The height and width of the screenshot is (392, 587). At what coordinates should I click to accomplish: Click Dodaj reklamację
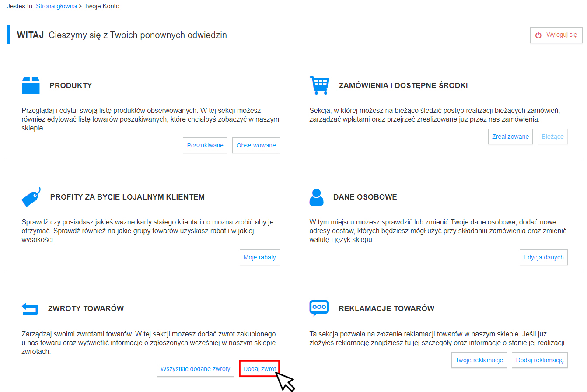pyautogui.click(x=540, y=360)
